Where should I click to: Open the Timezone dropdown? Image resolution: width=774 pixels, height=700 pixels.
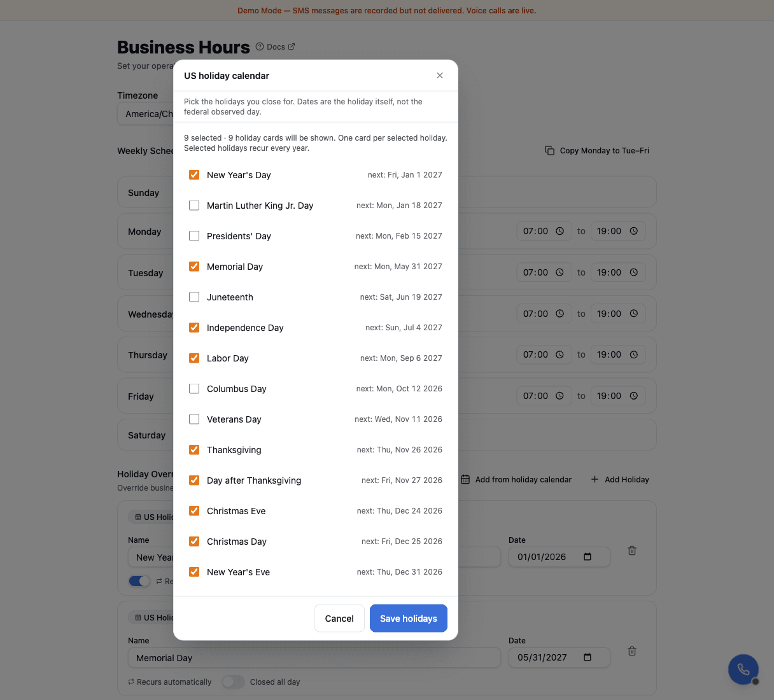point(146,114)
